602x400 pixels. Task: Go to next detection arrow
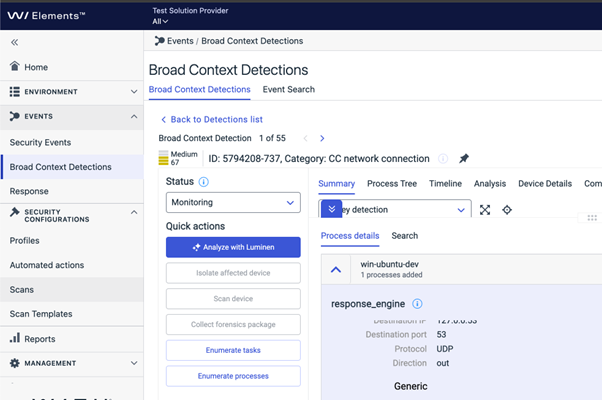tap(322, 138)
